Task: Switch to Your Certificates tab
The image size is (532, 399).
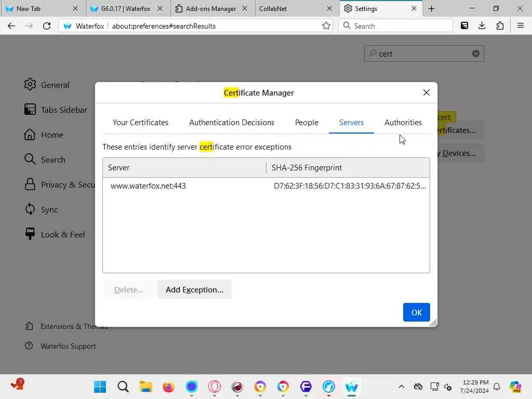Action: click(140, 123)
